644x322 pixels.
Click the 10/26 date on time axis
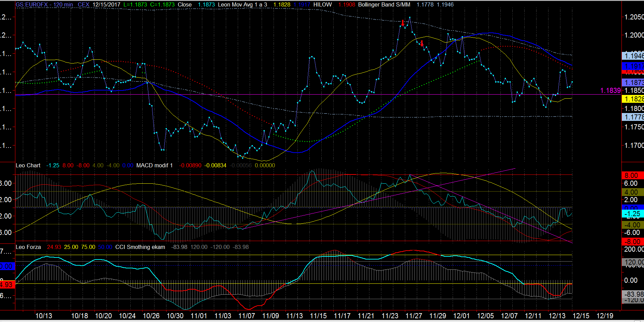tap(151, 316)
